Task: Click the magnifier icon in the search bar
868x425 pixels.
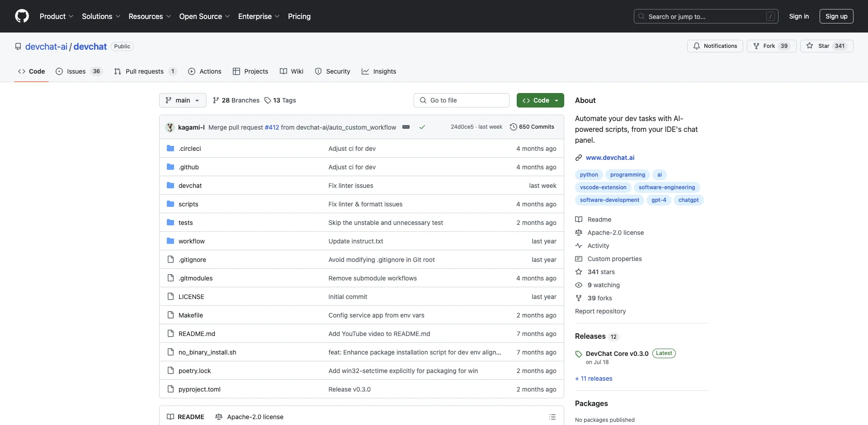Action: point(642,16)
